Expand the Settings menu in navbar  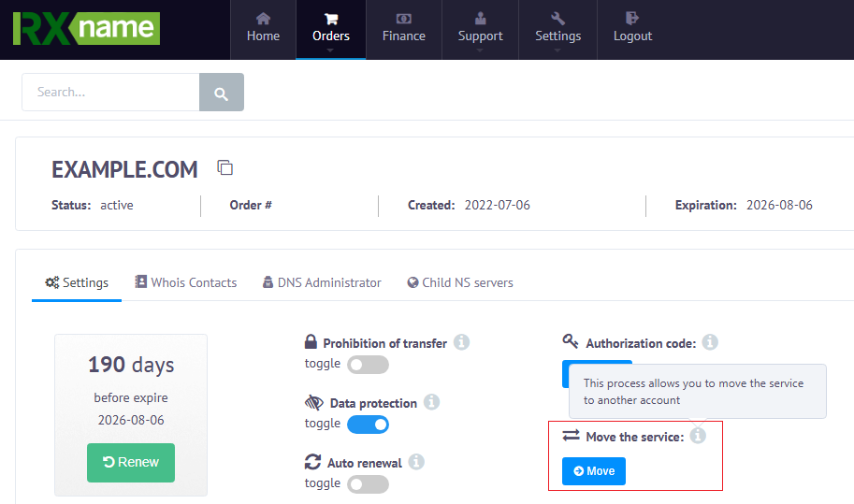click(557, 29)
